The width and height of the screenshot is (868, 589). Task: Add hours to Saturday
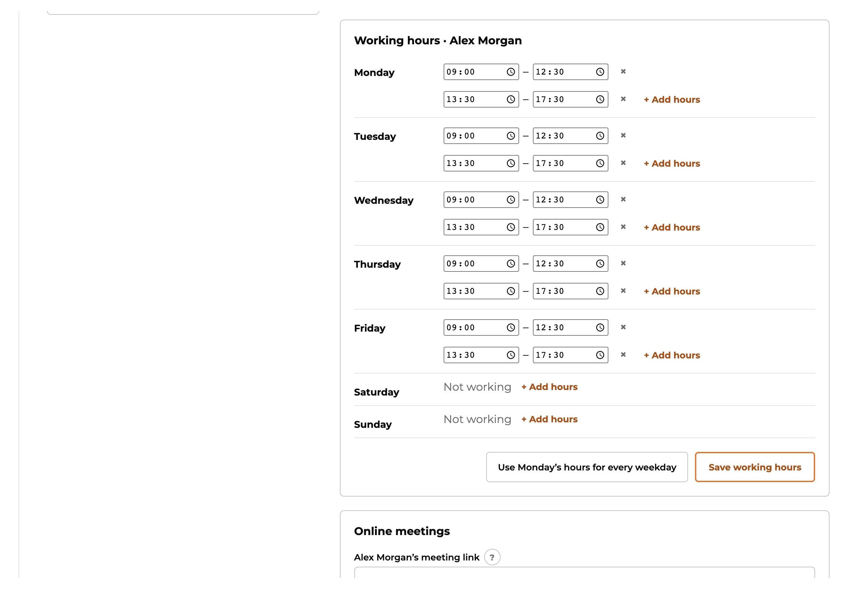549,387
